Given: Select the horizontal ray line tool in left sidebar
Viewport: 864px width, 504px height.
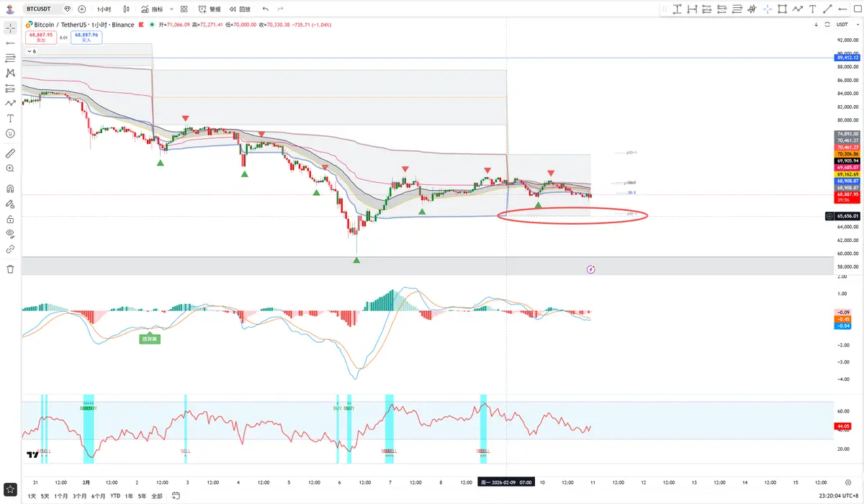Looking at the screenshot, I should tap(10, 43).
